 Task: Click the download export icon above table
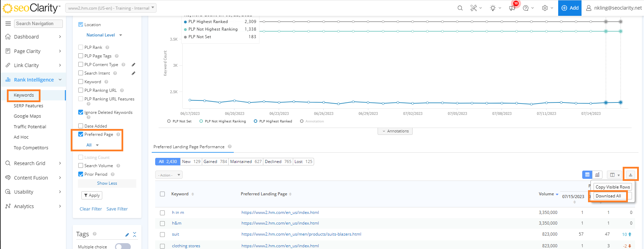click(631, 175)
